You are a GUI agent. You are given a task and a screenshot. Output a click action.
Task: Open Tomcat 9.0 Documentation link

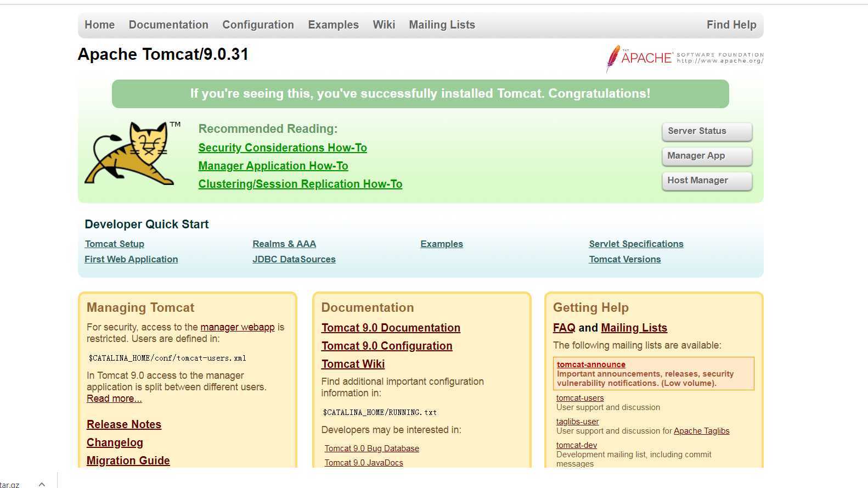391,328
